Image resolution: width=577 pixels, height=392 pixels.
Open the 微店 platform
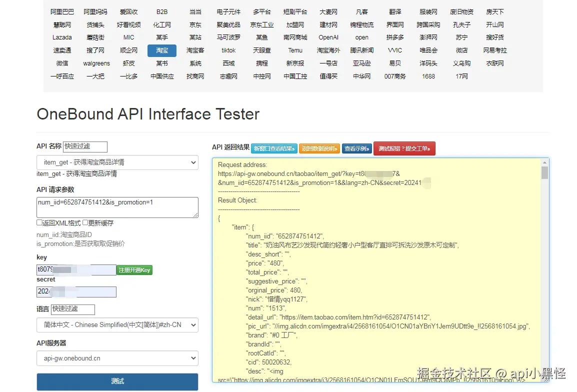point(462,50)
